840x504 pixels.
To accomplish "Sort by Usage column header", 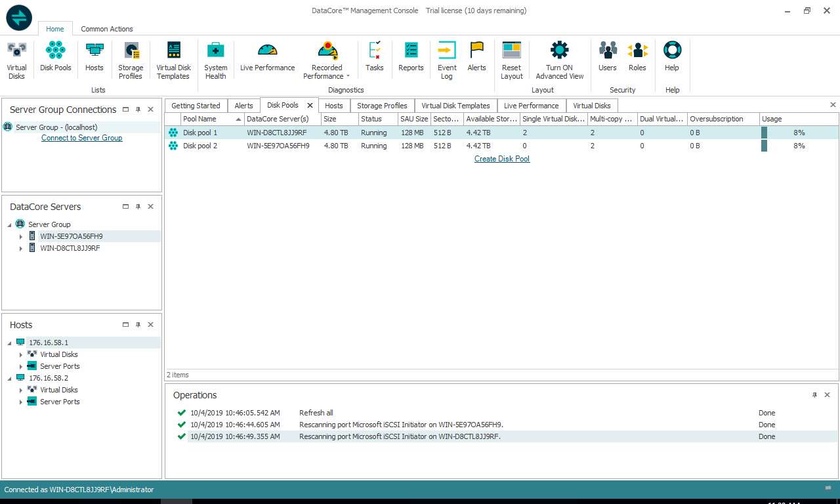I will [x=799, y=119].
